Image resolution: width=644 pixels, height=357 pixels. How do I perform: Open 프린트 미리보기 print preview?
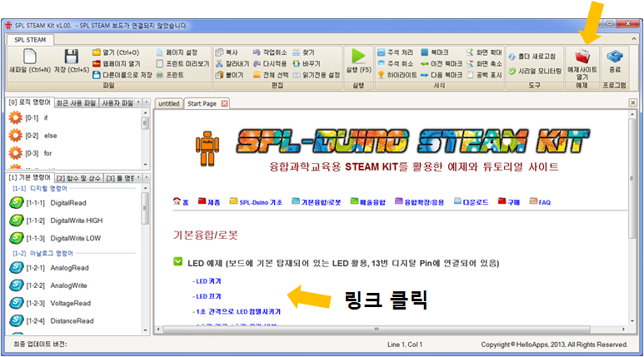point(182,63)
